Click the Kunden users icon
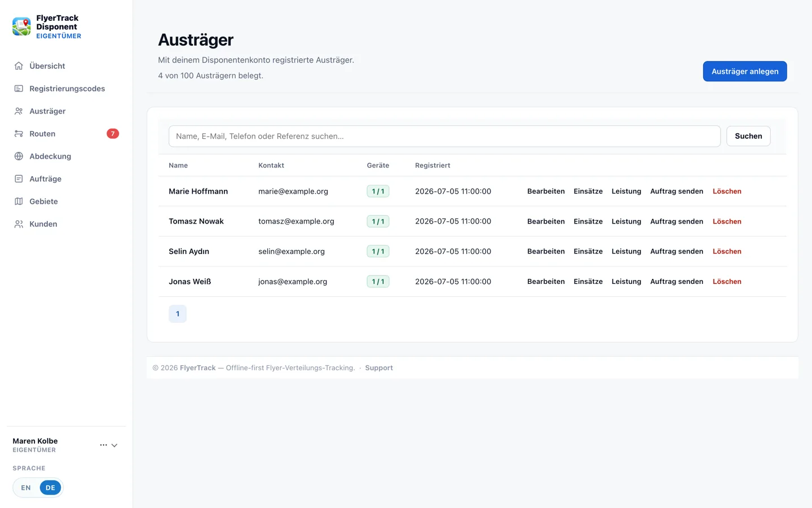This screenshot has height=508, width=812. [x=19, y=224]
